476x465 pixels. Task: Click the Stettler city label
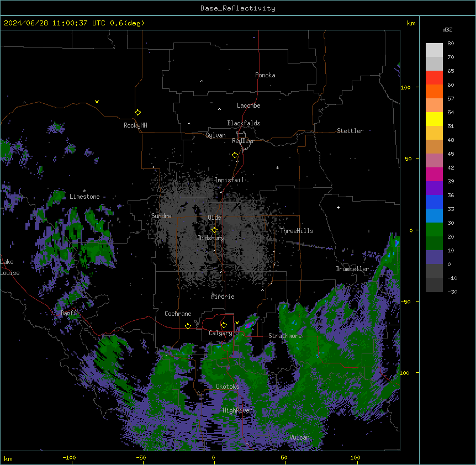(350, 131)
